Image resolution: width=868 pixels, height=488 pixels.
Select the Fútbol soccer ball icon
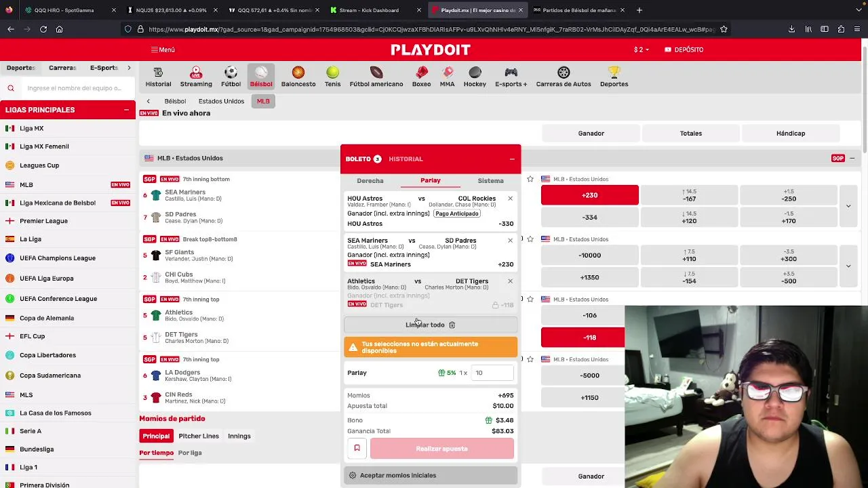coord(231,73)
